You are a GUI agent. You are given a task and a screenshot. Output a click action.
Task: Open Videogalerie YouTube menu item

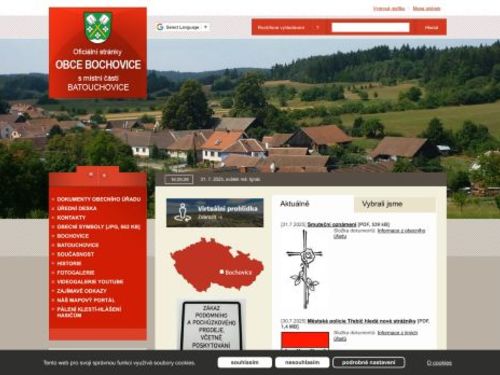click(x=90, y=282)
